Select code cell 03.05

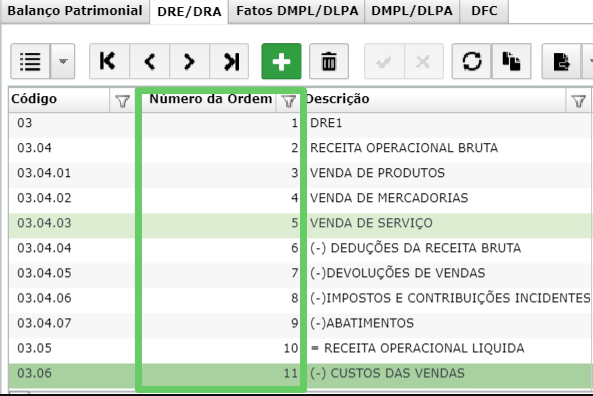pos(72,348)
